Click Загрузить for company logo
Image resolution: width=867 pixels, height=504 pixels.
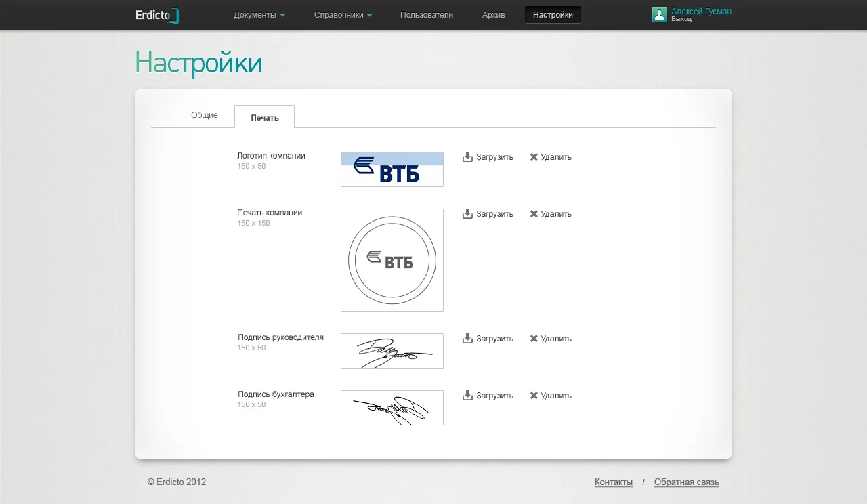pyautogui.click(x=494, y=157)
